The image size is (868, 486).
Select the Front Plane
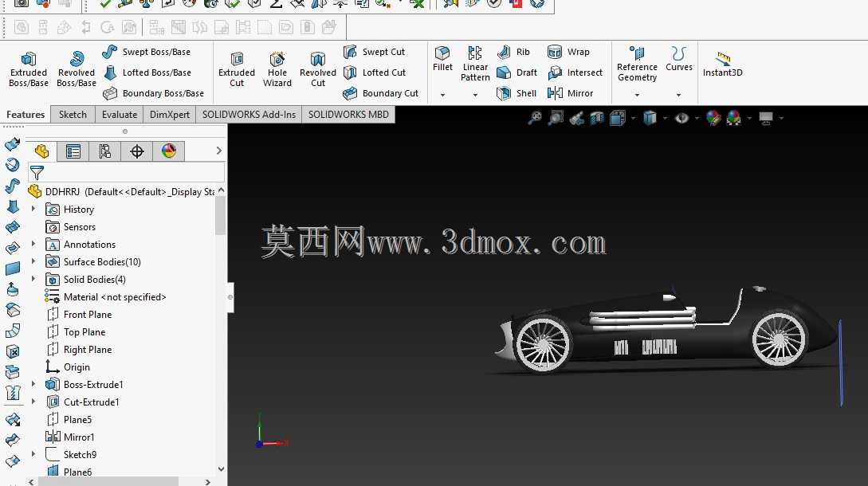[79, 315]
